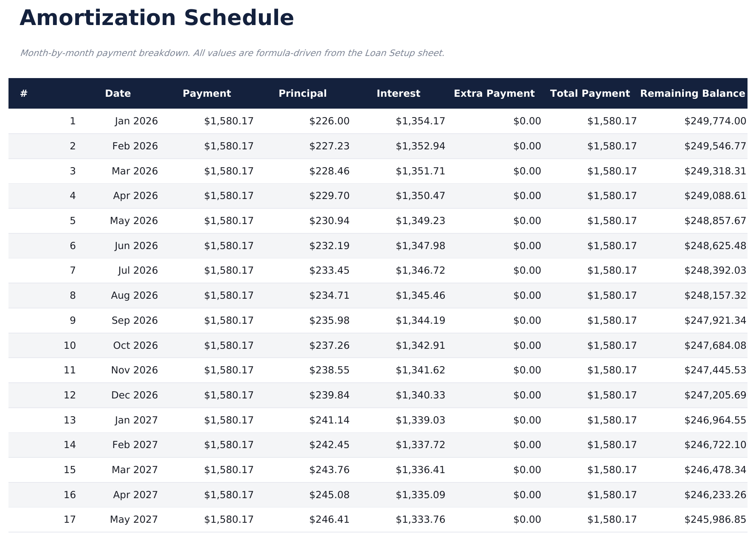Select the Remaining Balance column header
This screenshot has height=541, width=756.
click(x=692, y=93)
